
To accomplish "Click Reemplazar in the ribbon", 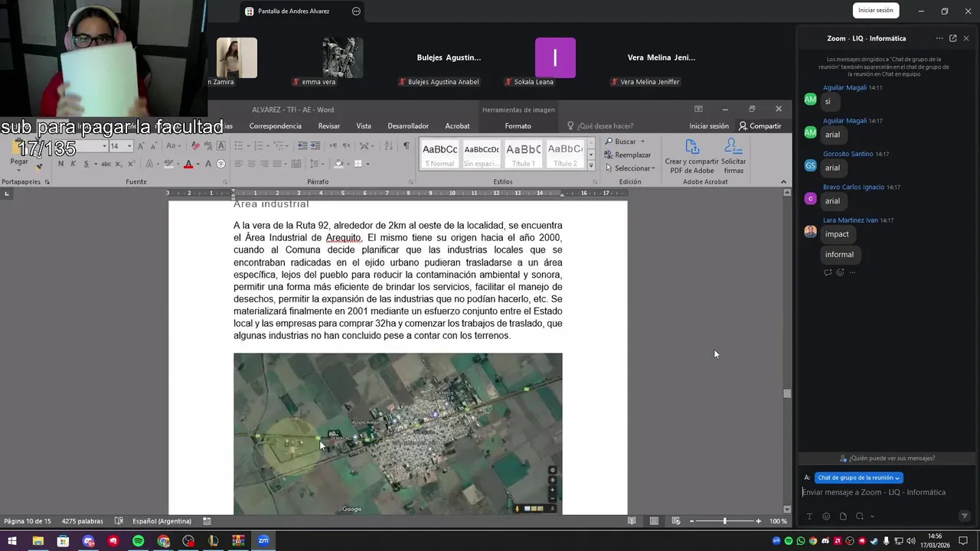I will pos(627,155).
